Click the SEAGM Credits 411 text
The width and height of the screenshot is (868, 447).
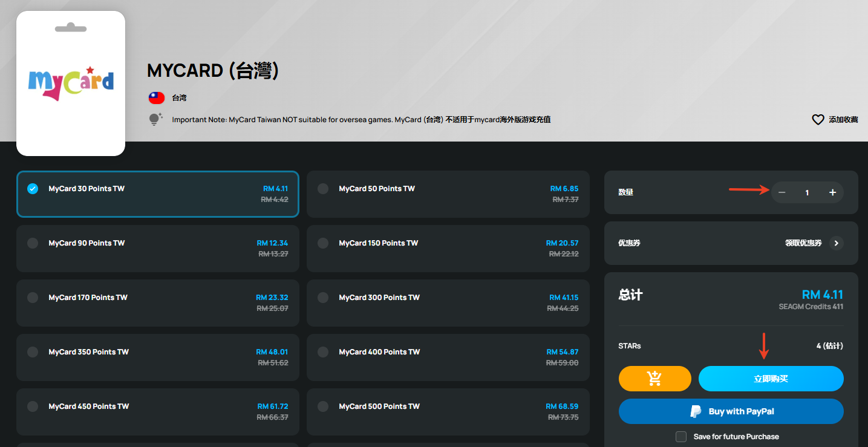(x=811, y=307)
